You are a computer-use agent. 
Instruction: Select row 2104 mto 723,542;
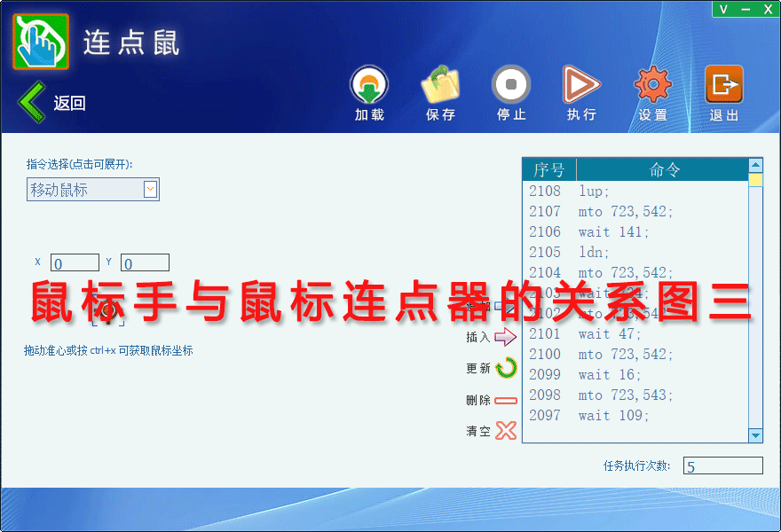click(x=635, y=273)
